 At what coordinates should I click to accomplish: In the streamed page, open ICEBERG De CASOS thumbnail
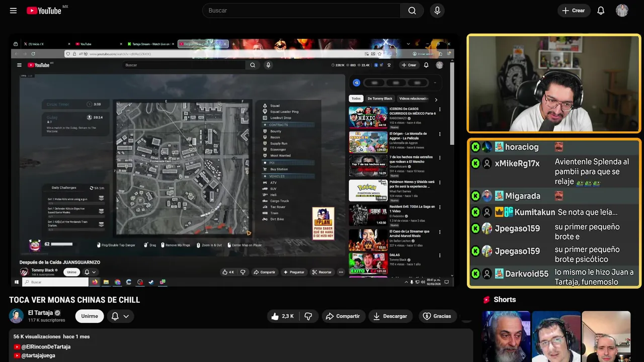click(368, 117)
